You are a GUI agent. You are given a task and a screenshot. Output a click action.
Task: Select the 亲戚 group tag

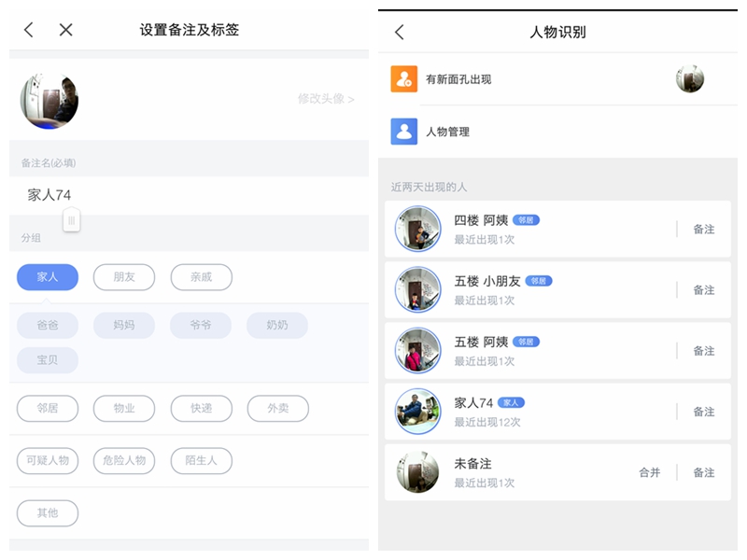coord(202,277)
